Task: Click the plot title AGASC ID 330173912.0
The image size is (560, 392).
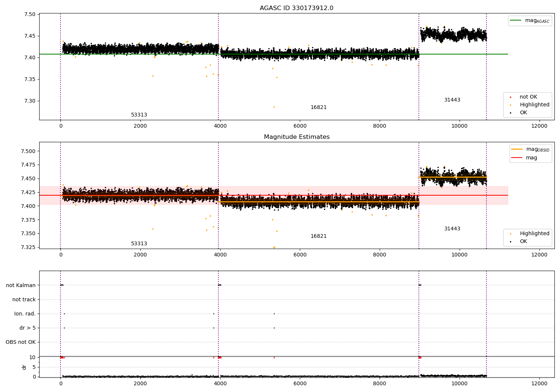Action: click(x=296, y=8)
